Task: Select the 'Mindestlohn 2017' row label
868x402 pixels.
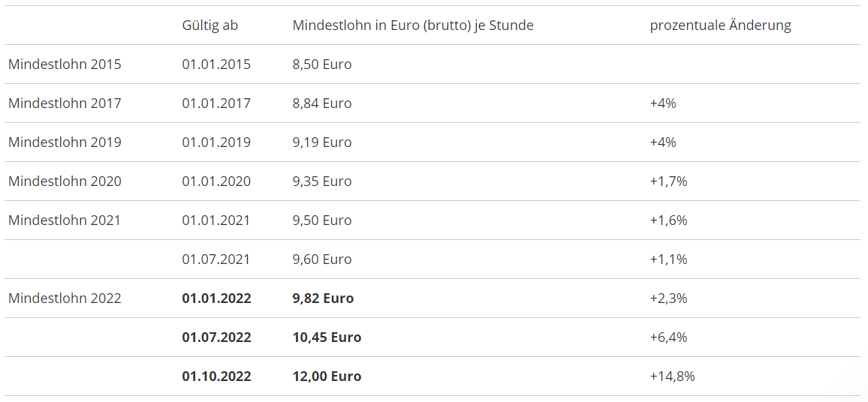Action: coord(65,103)
